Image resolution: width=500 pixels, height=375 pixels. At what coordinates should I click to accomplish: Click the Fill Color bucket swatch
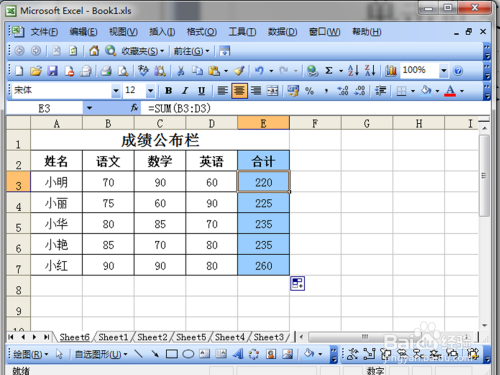426,91
